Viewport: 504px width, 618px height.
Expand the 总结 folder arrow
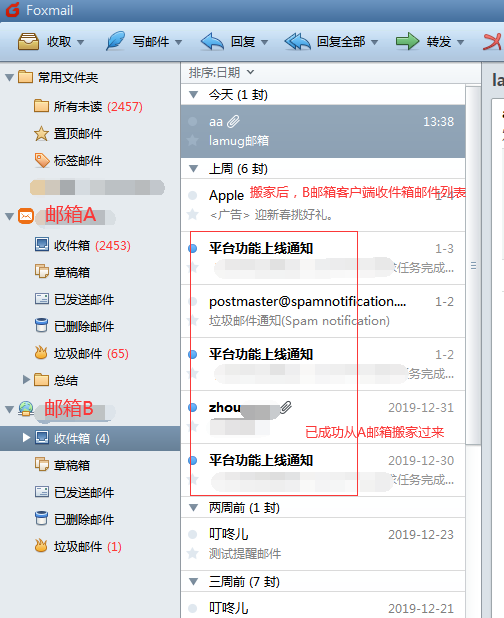(26, 380)
